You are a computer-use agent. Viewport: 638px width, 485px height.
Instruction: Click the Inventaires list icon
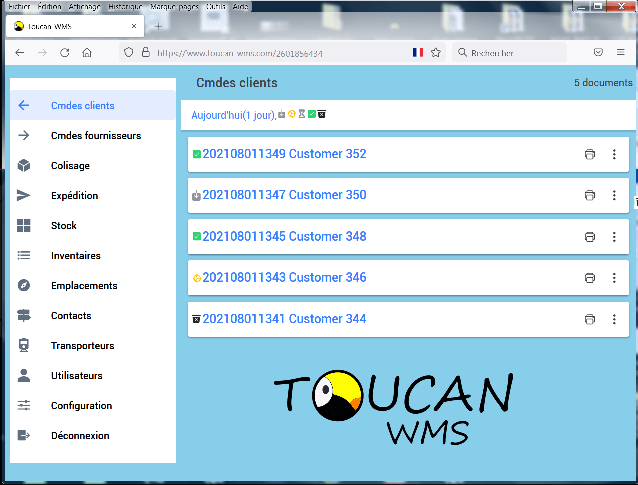coord(24,256)
